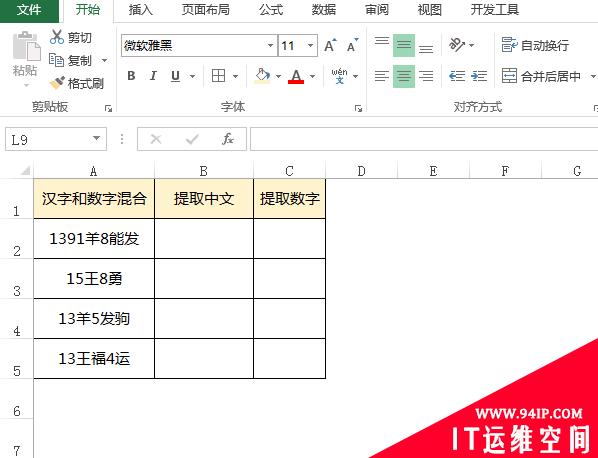Open the Developer (开发工具) tab
Image resolution: width=598 pixels, height=458 pixels.
tap(495, 10)
